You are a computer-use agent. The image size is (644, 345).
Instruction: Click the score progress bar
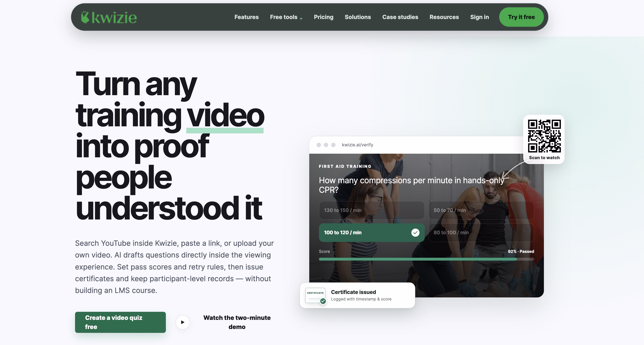pyautogui.click(x=426, y=259)
